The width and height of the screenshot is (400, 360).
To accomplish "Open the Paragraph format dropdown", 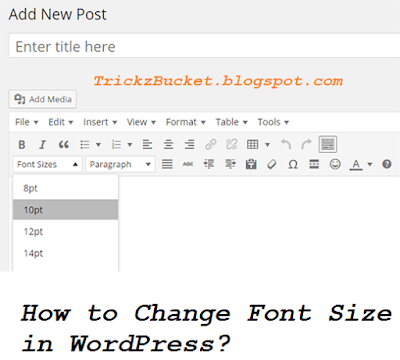I will point(120,164).
